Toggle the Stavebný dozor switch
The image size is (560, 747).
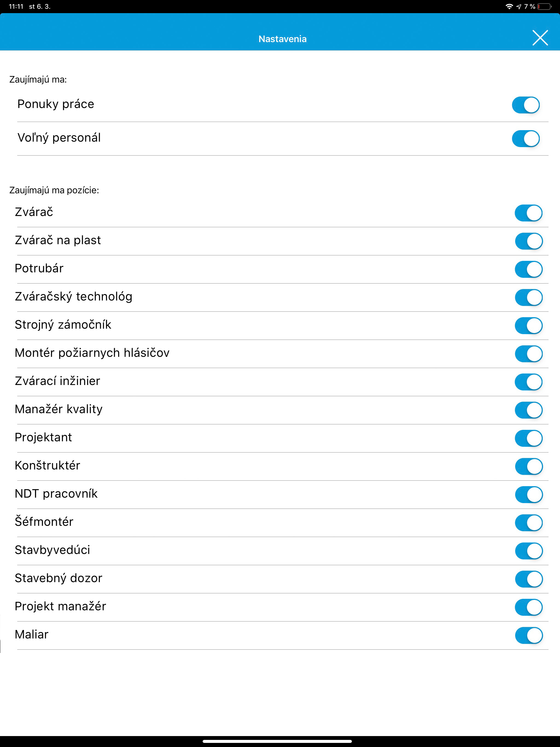tap(529, 579)
